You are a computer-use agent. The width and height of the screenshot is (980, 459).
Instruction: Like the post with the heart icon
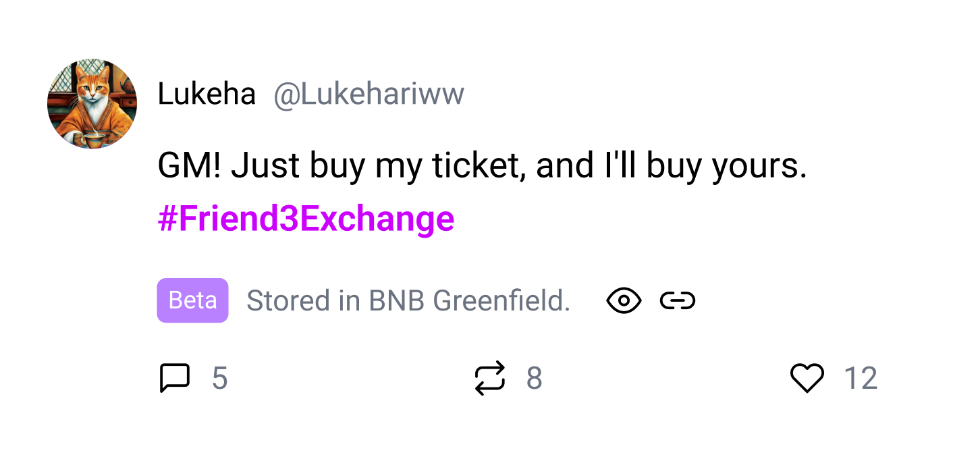(807, 378)
